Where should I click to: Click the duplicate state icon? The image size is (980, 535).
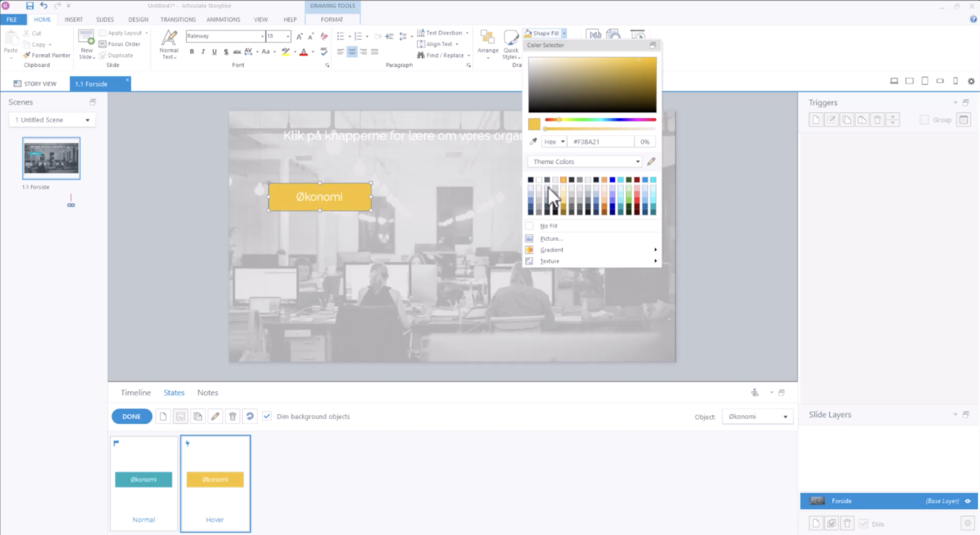(x=198, y=416)
